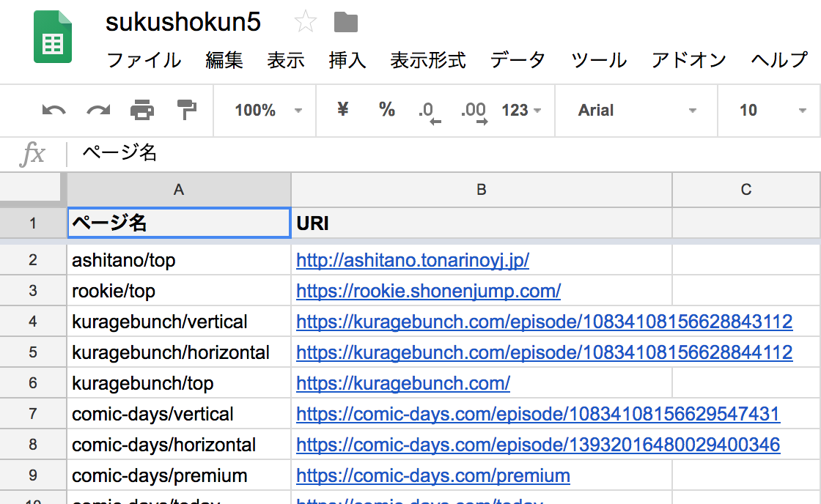Select the kuragebunch/top cell
821x504 pixels.
[179, 383]
